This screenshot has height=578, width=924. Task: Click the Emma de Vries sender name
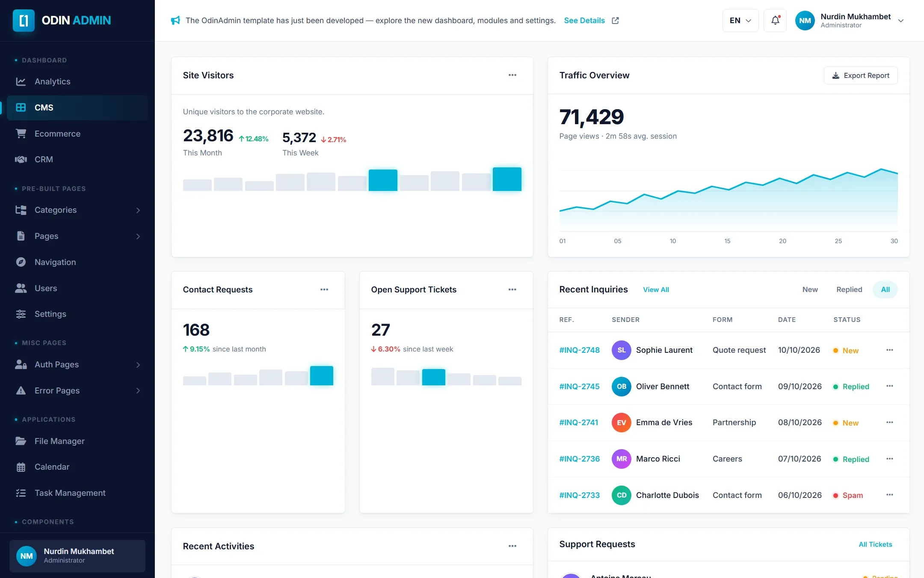click(x=664, y=423)
